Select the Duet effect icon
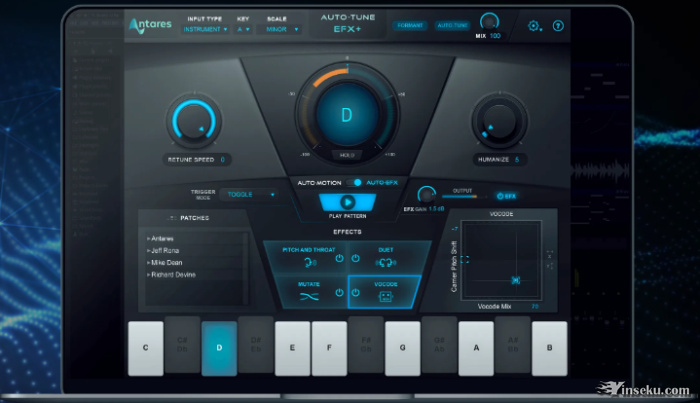This screenshot has height=403, width=700. coord(384,263)
